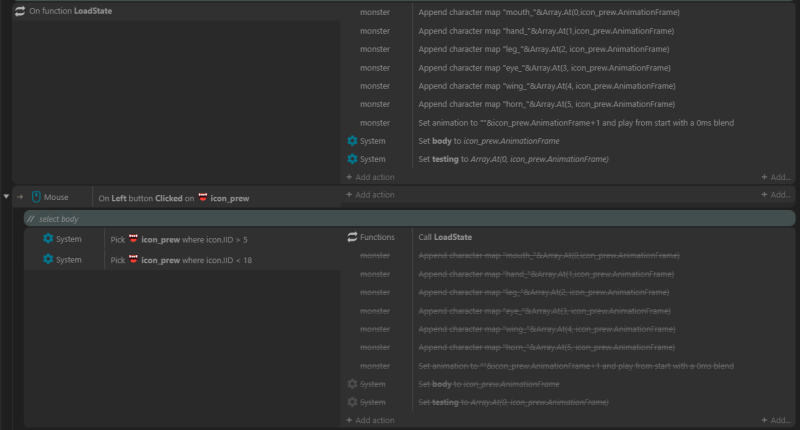
Task: Click System gear icon for IID > 5 condition
Action: [48, 239]
